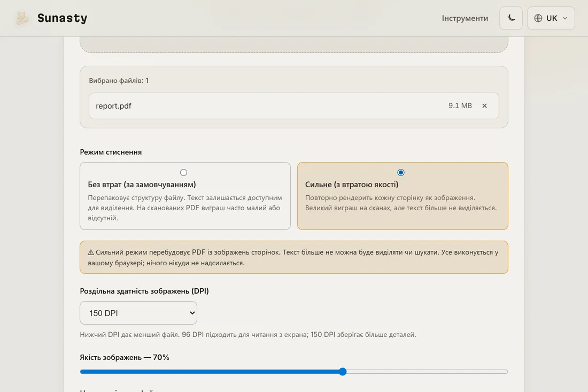Screen dimensions: 588x392
Task: Click the image quality slider thumb at 70%
Action: [x=342, y=372]
